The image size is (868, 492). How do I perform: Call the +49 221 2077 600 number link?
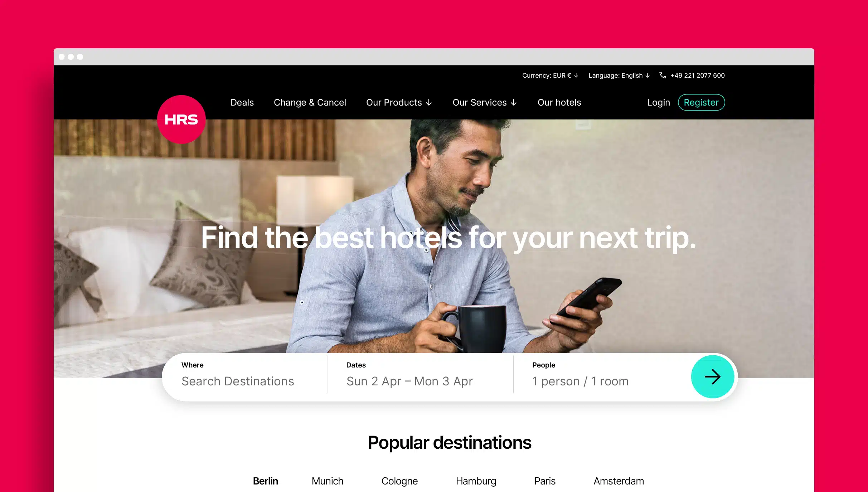[697, 75]
